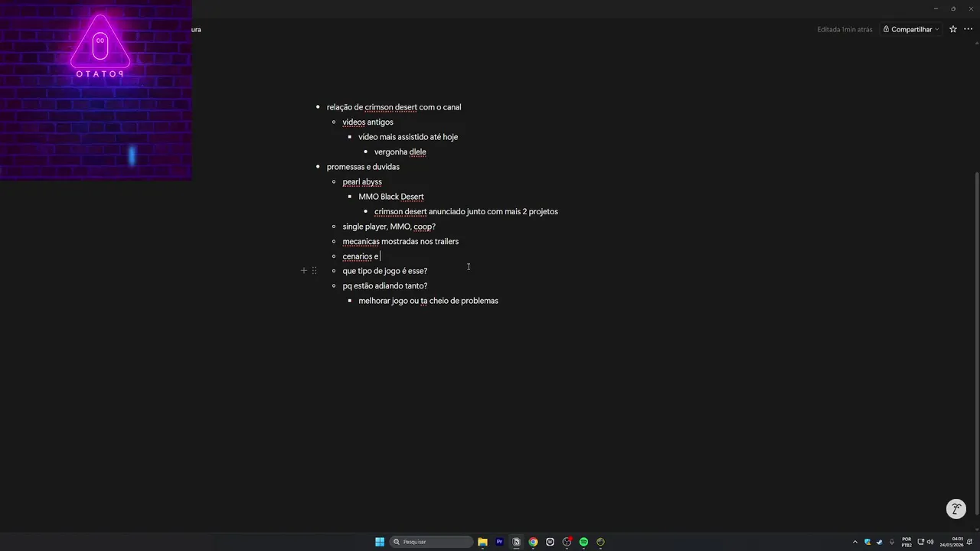Click the bullet 'videos antigos'
Viewport: 980px width, 551px height.
point(367,122)
